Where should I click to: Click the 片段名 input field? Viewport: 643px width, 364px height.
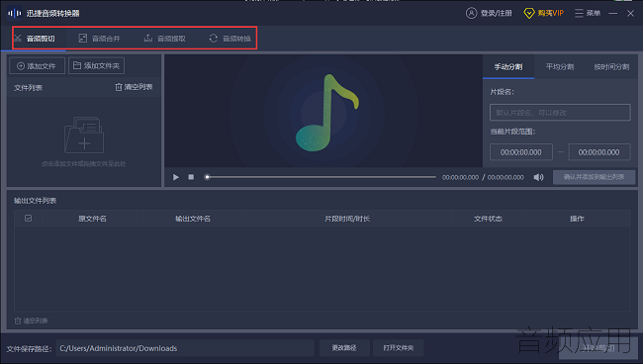pyautogui.click(x=560, y=113)
